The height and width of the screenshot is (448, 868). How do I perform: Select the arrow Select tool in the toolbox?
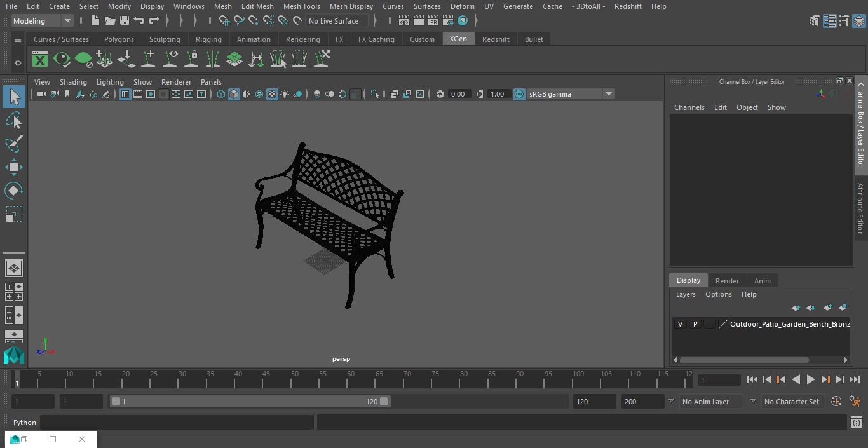pyautogui.click(x=14, y=97)
